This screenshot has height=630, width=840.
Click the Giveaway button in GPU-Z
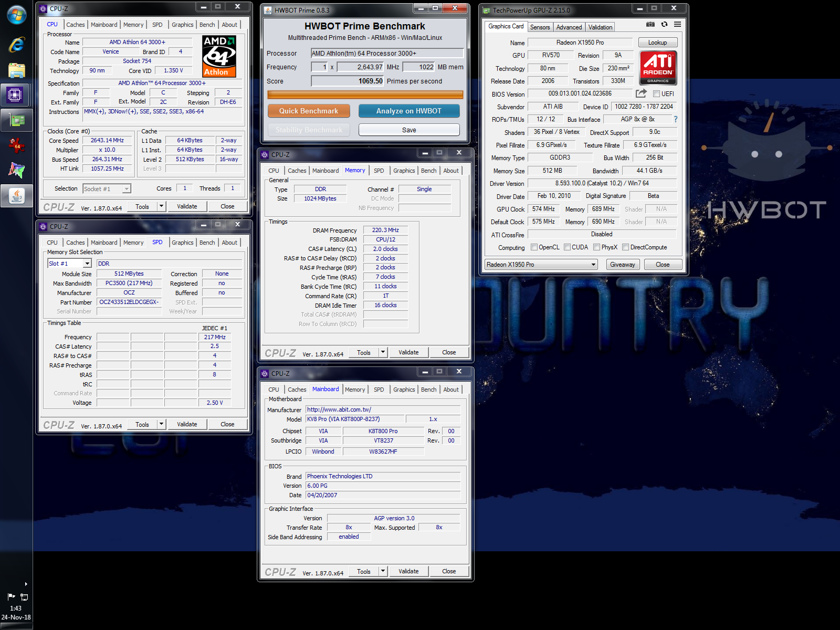622,265
